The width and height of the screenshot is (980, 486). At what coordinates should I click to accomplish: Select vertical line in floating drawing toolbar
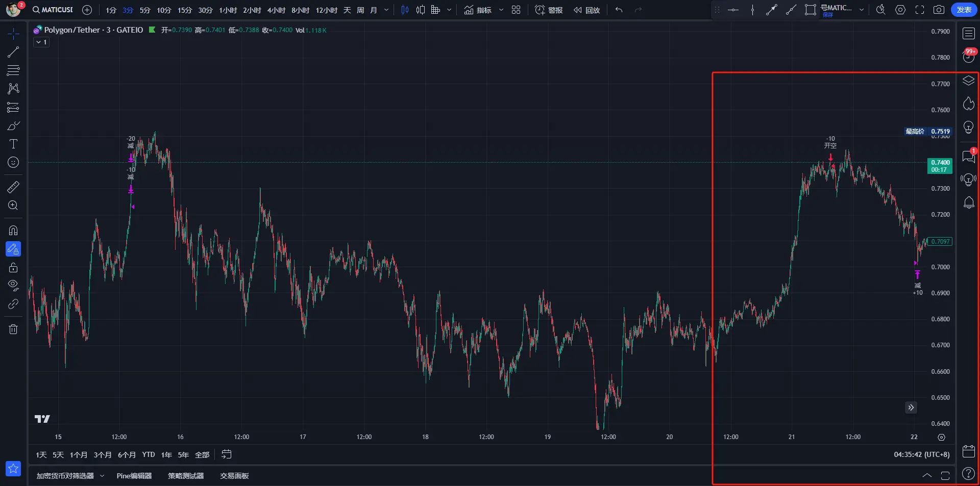click(x=752, y=10)
